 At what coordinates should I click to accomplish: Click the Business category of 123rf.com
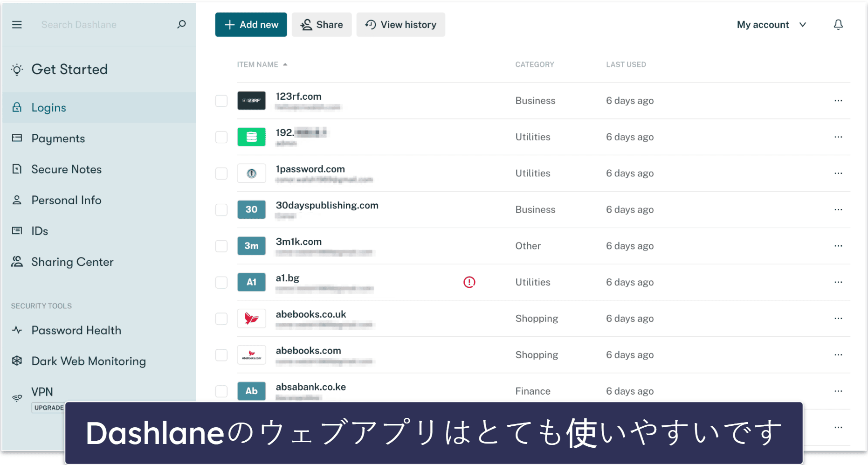pos(535,101)
